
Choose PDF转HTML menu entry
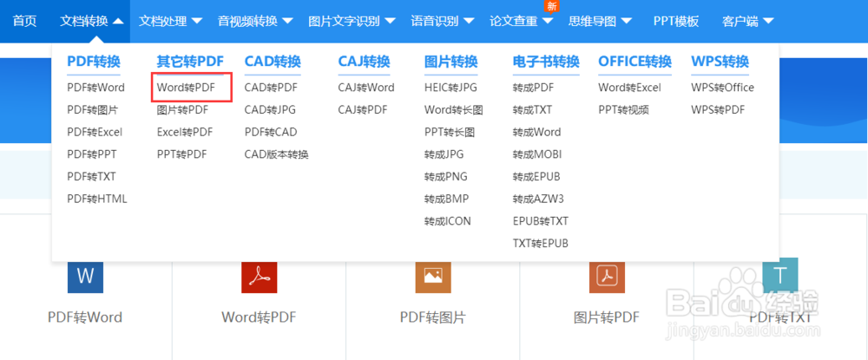[97, 199]
